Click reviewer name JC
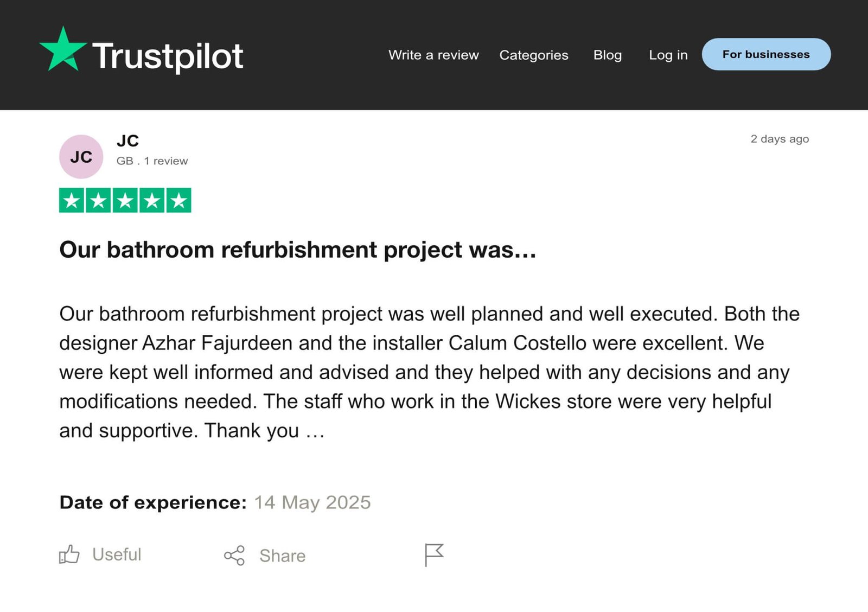Screen dimensions: 868x612 tap(128, 141)
